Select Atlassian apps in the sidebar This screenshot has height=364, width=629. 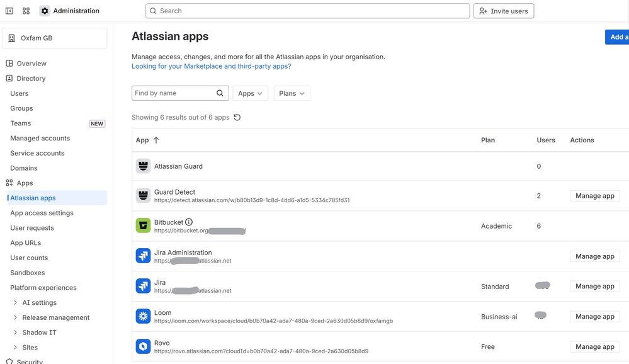click(x=57, y=198)
